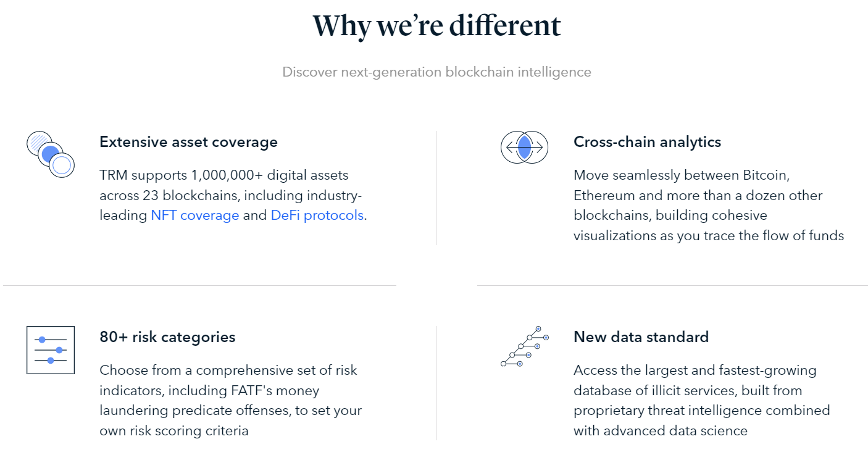Click the Cross-chain analytics double-arrow icon
The image size is (868, 452).
coord(524,148)
